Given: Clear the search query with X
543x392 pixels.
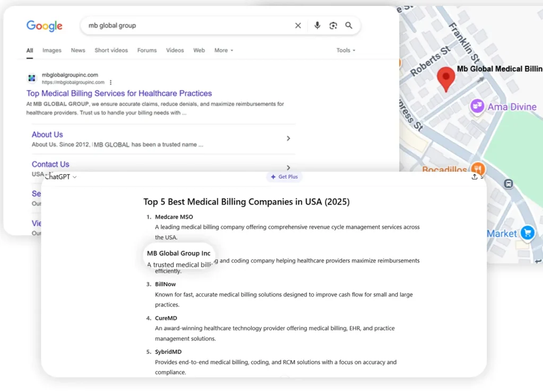Looking at the screenshot, I should 298,25.
